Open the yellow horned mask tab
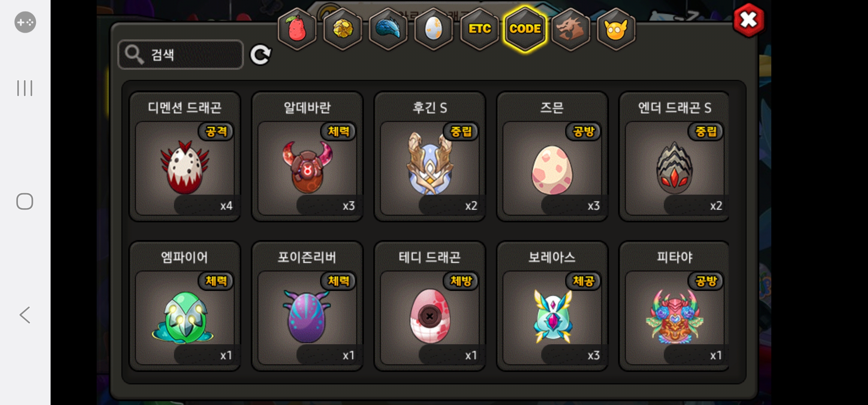 [616, 29]
